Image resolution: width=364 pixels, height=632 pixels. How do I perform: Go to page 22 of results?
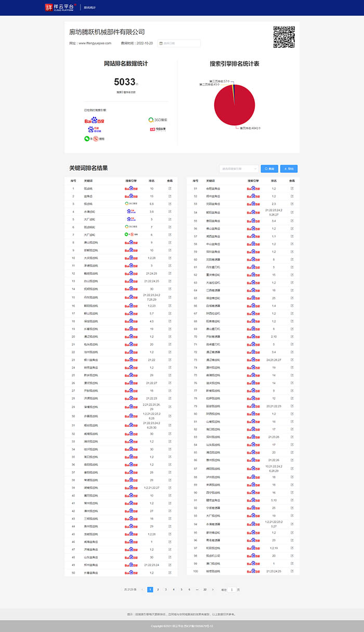point(205,589)
